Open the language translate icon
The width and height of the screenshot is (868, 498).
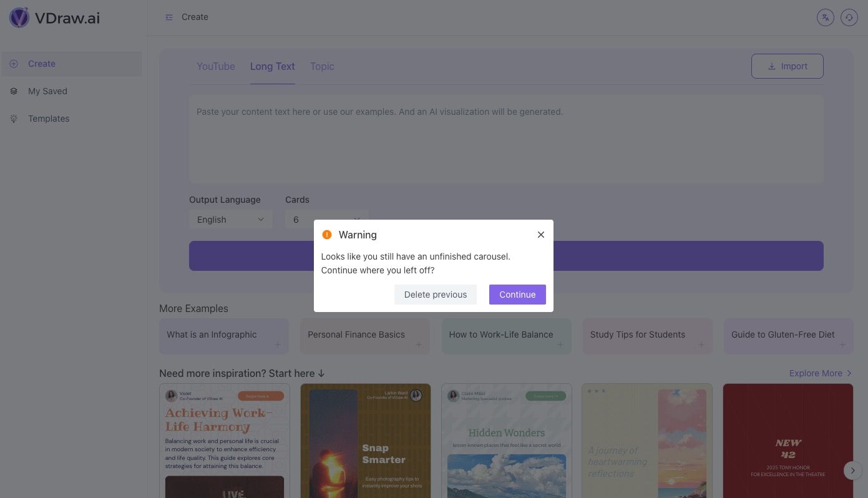pyautogui.click(x=825, y=17)
